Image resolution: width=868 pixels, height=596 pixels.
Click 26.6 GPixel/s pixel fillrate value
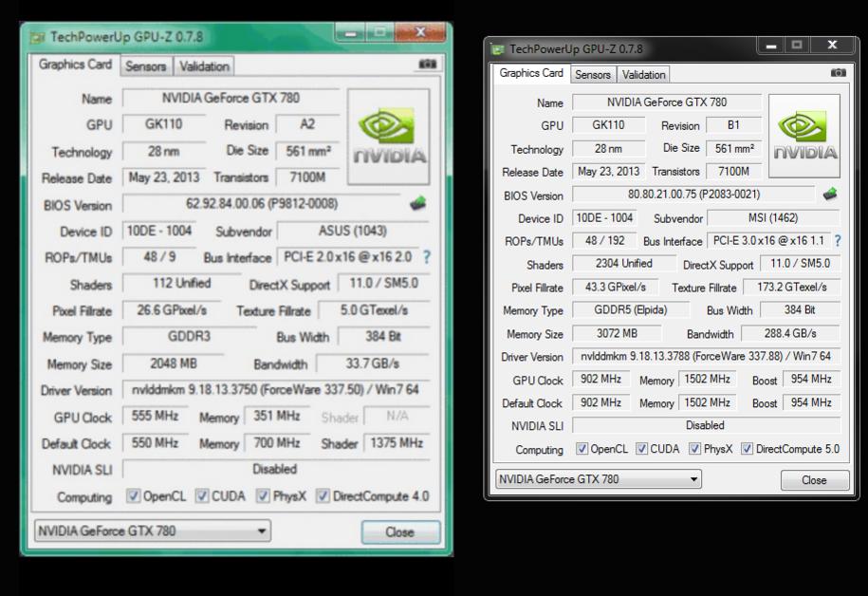click(172, 310)
